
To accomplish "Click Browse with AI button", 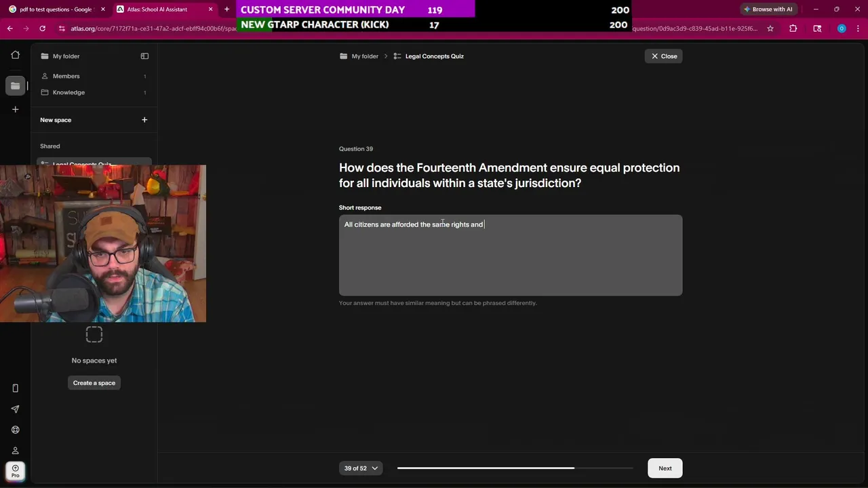I will coord(768,9).
